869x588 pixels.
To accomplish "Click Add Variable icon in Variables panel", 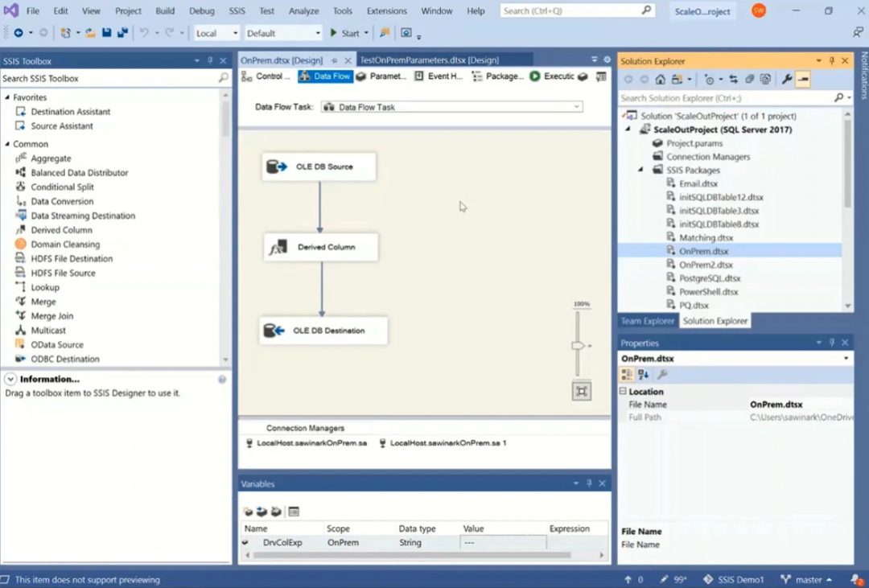I will pyautogui.click(x=248, y=512).
